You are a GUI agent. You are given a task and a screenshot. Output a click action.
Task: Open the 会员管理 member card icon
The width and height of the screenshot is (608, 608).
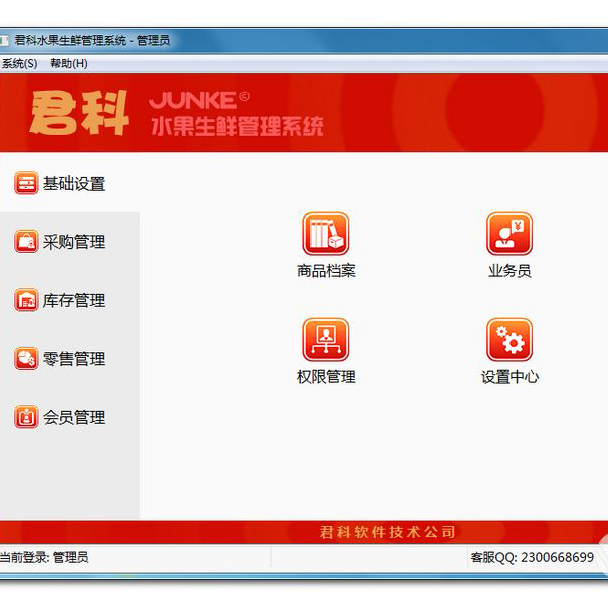(26, 417)
